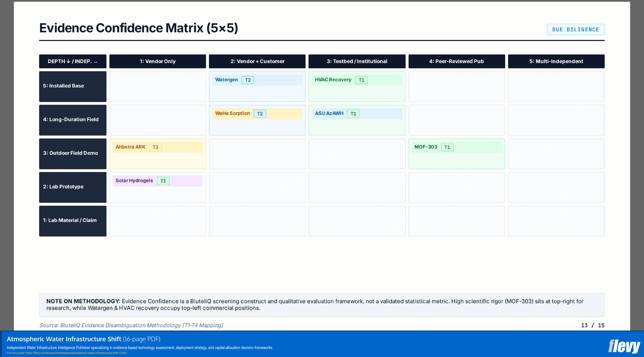This screenshot has height=357, width=644.
Task: Click the T3 tag beside Ahbstra ARK
Action: [155, 147]
